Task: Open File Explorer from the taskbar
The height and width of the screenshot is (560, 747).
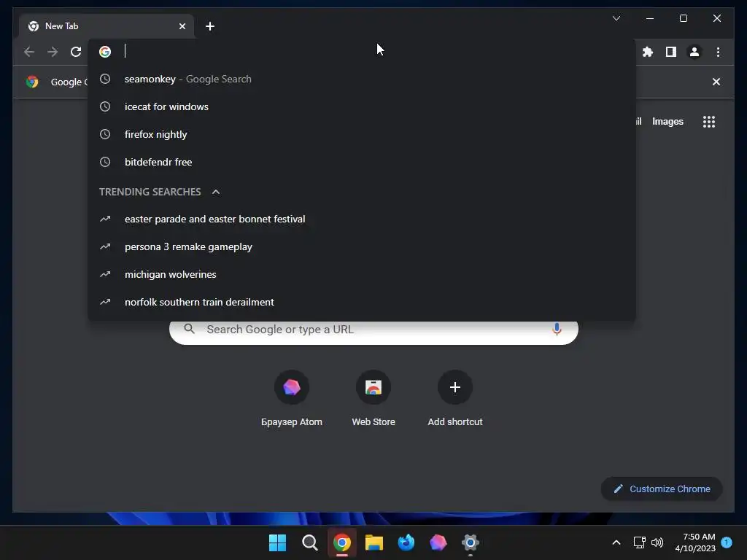Action: (x=374, y=542)
